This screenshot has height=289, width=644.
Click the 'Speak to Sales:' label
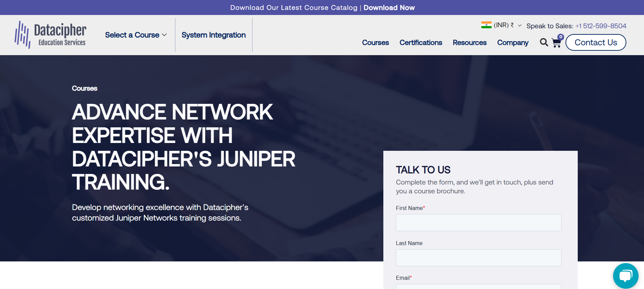(550, 26)
